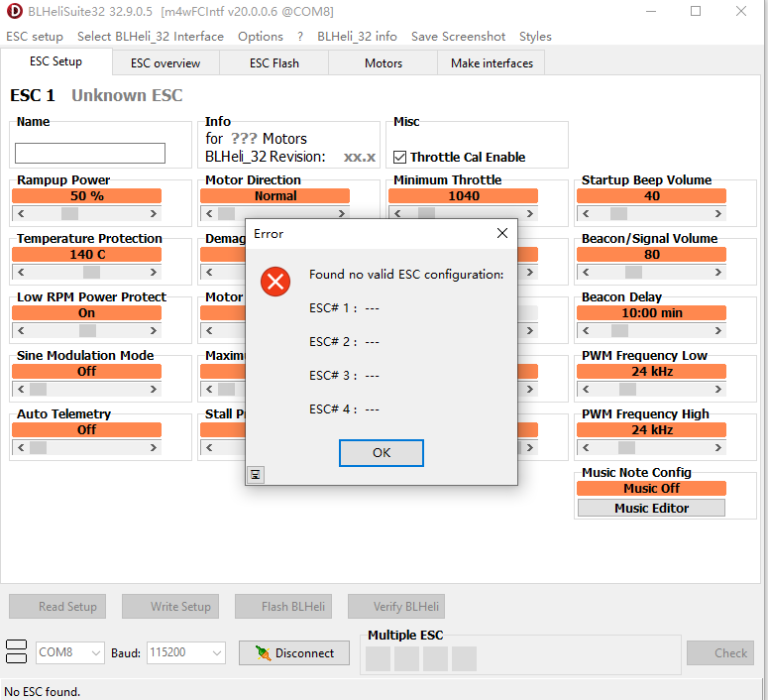Click the Motor Direction Normal value bar
The image size is (768, 700).
[274, 196]
